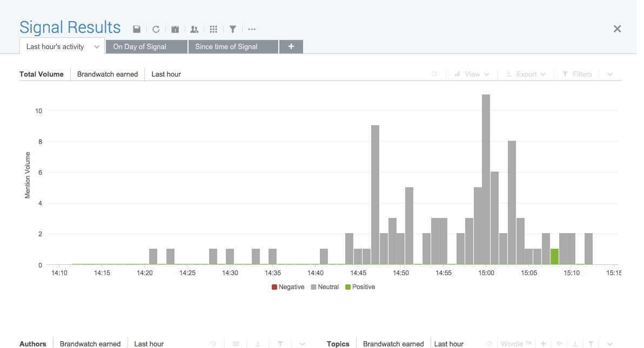Screen dimensions: 644x348
Task: Open the calendar date range icon
Action: 175,29
